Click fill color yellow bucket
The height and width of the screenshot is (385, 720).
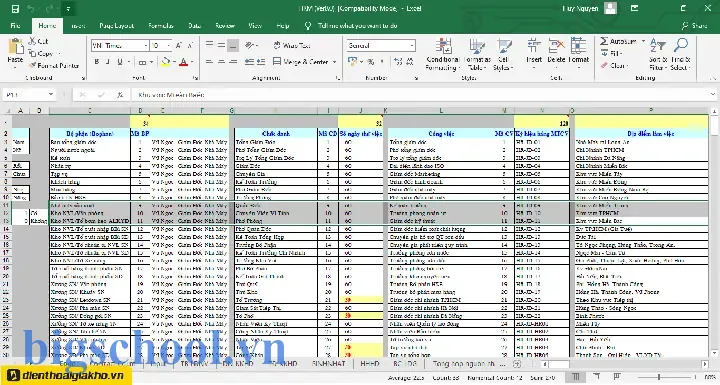[x=165, y=62]
